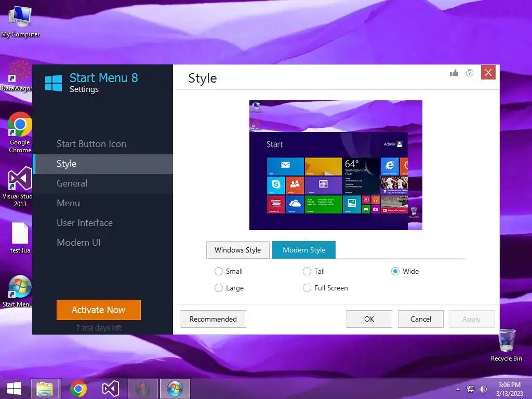532x399 pixels.
Task: Open Style section in sidebar
Action: pos(103,164)
